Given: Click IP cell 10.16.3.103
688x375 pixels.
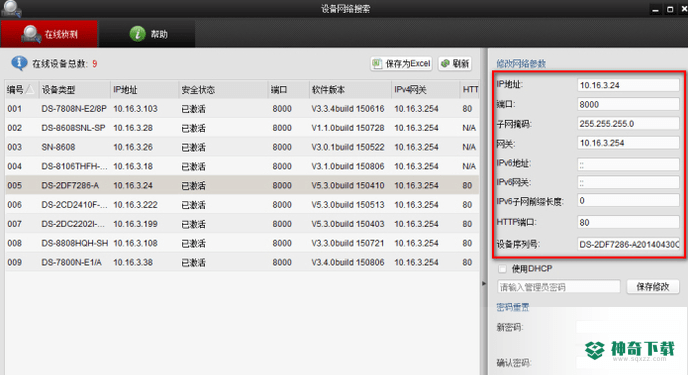Looking at the screenshot, I should click(x=135, y=108).
